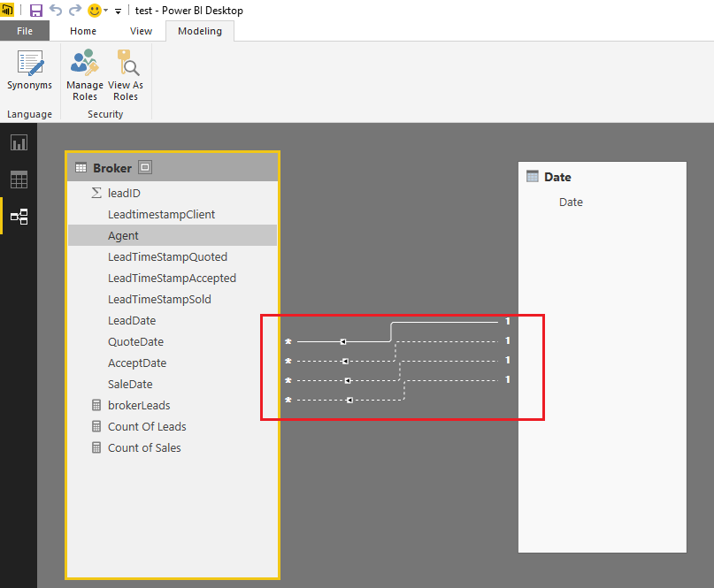Click the Broker table header
The height and width of the screenshot is (588, 714).
click(173, 167)
